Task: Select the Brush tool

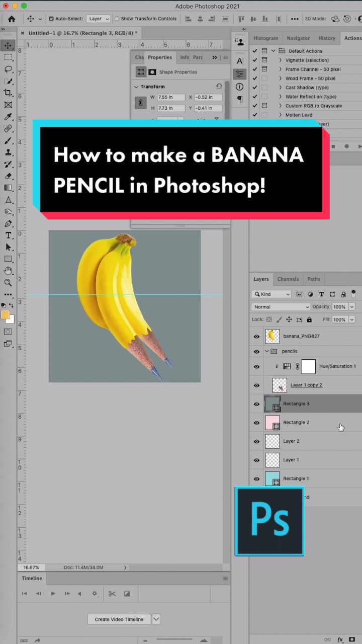Action: [8, 140]
